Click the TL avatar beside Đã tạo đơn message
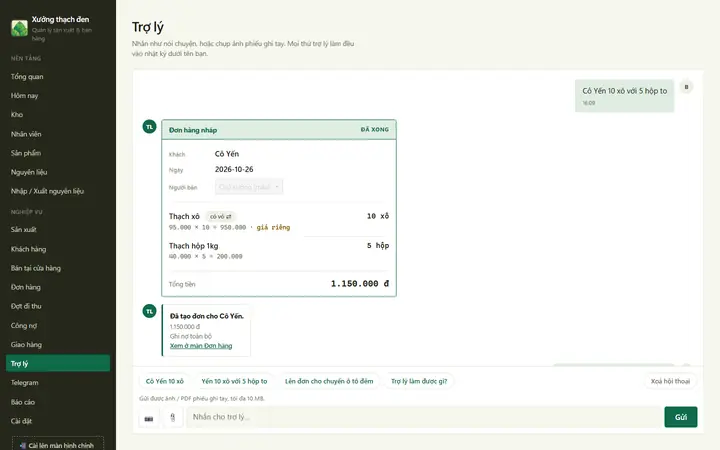Viewport: 720px width, 450px height. (x=149, y=311)
